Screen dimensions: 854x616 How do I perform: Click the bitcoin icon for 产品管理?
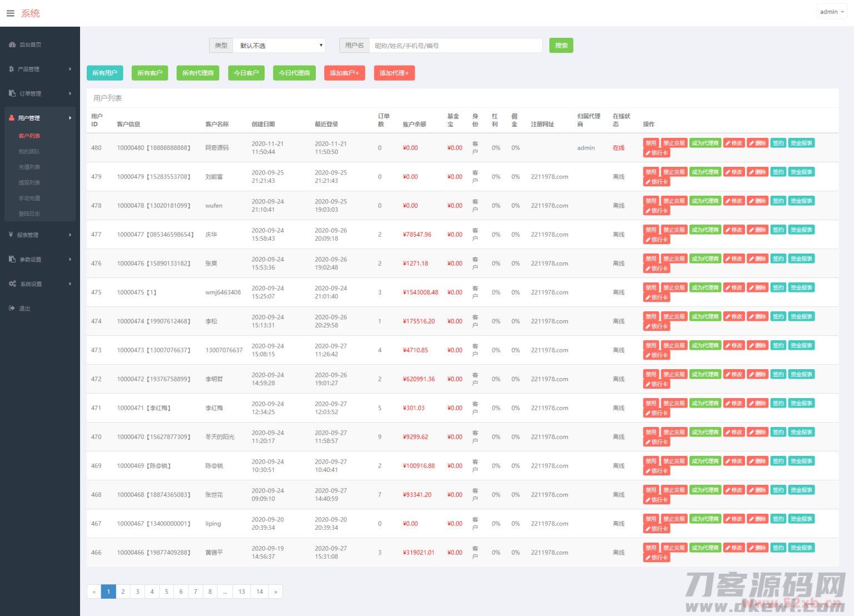[x=12, y=69]
